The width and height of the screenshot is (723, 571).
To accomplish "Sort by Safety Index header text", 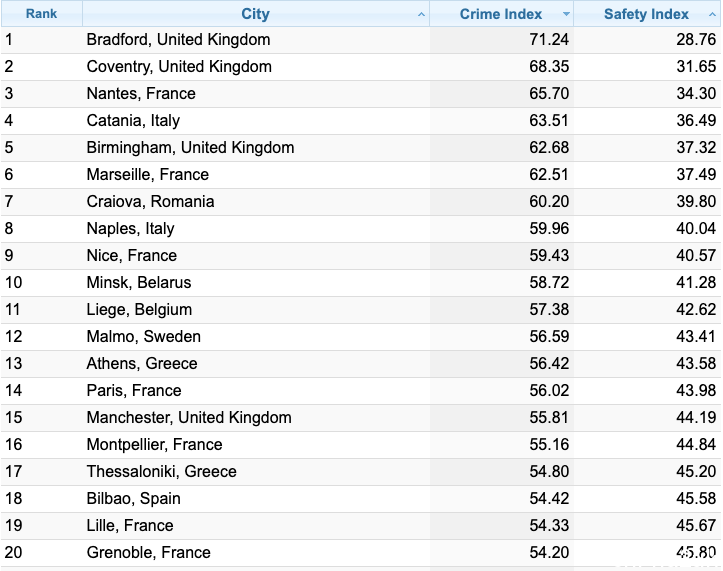I will (x=646, y=14).
